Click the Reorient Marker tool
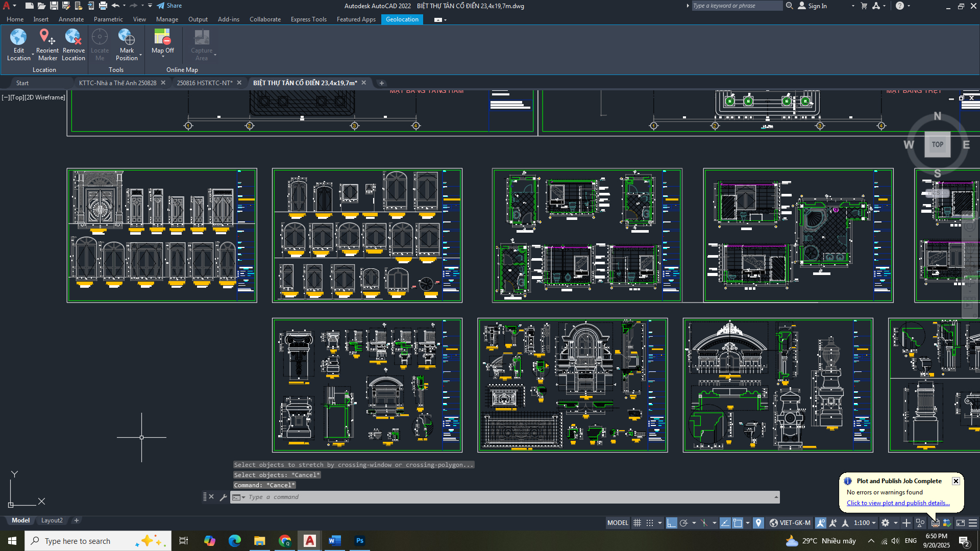This screenshot has width=980, height=551. pos(47,37)
